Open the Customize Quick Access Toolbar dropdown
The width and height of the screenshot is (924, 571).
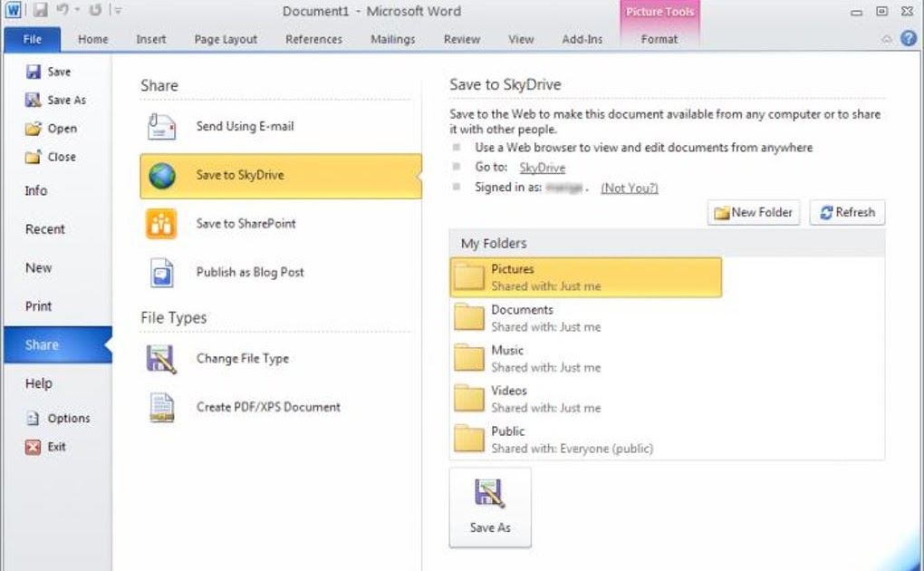pos(119,10)
